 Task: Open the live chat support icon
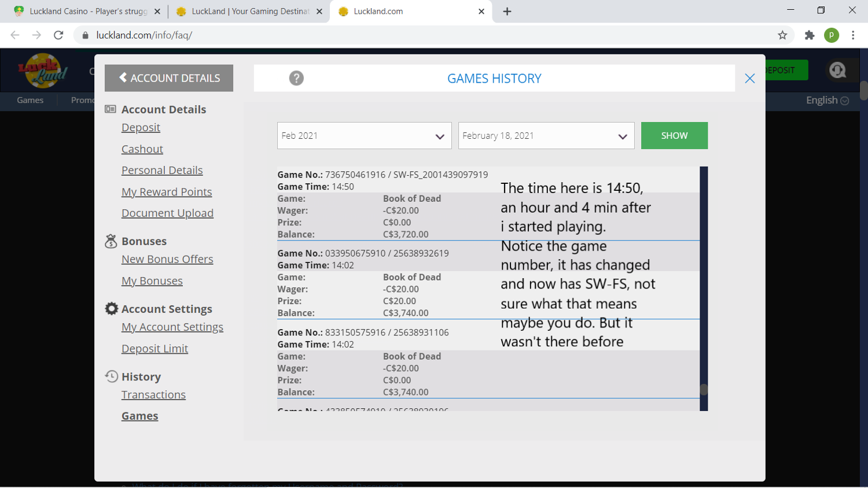point(837,71)
